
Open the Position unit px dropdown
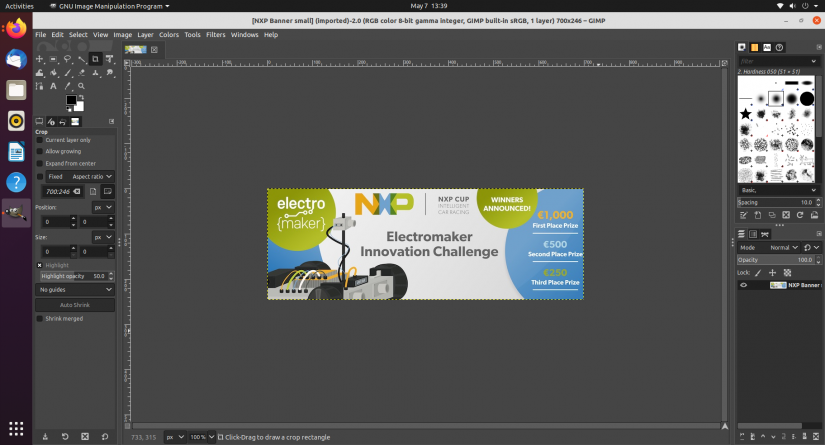[103, 207]
